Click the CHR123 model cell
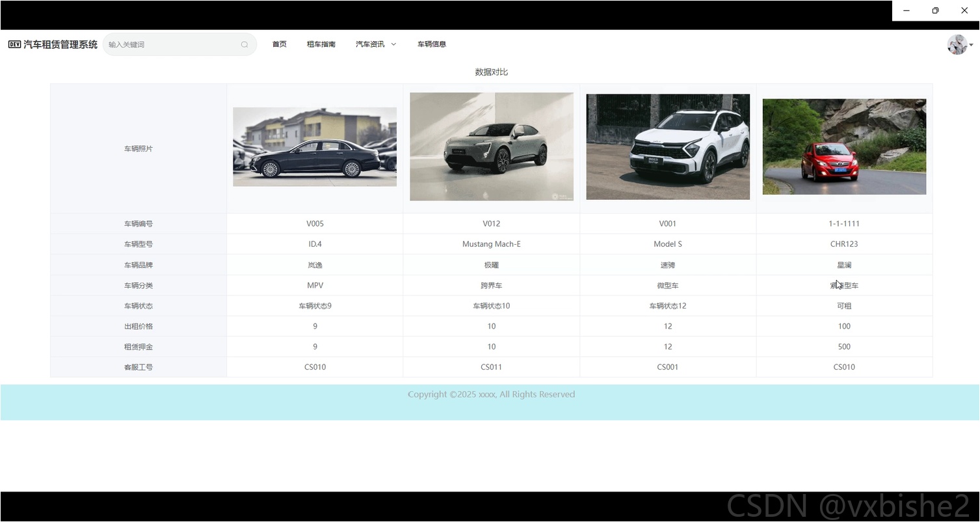The height and width of the screenshot is (522, 980). 844,245
